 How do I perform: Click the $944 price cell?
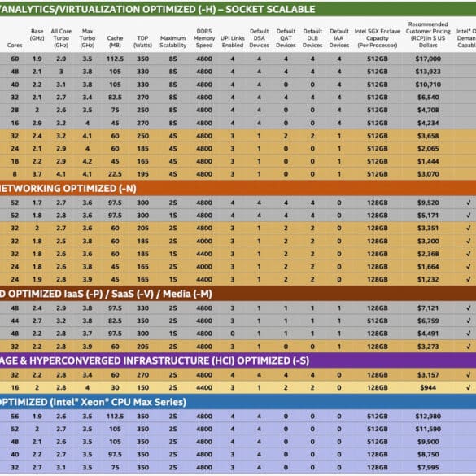tap(428, 387)
